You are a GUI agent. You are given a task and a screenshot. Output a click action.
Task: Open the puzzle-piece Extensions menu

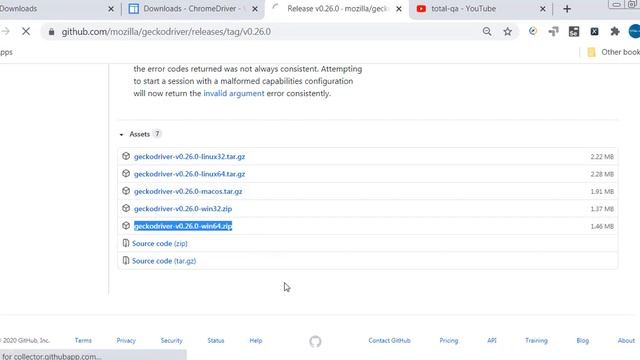point(615,31)
